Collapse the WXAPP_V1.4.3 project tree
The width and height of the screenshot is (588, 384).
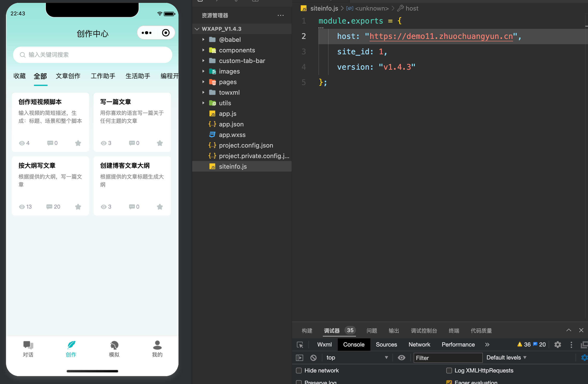point(197,29)
